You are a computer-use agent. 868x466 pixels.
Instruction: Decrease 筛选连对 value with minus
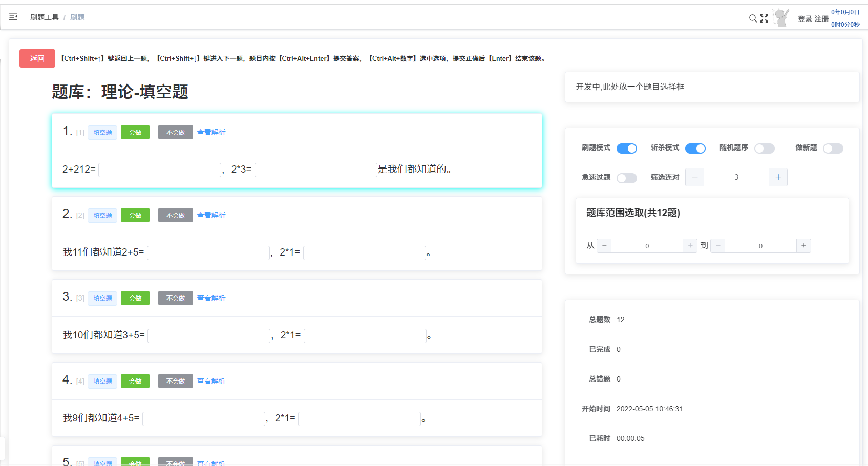click(695, 177)
